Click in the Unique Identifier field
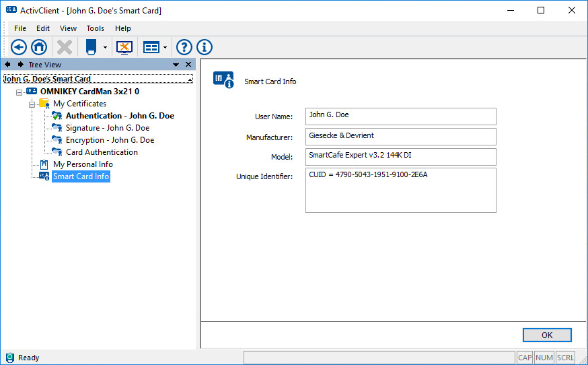 [x=400, y=191]
